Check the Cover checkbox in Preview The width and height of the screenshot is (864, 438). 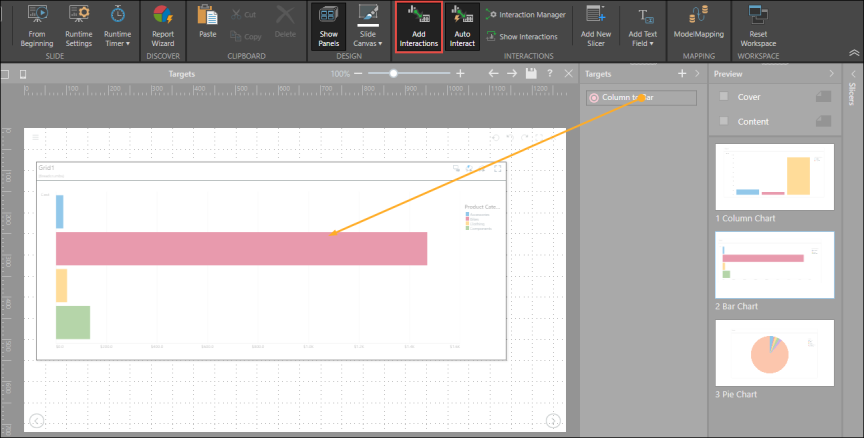[x=724, y=97]
